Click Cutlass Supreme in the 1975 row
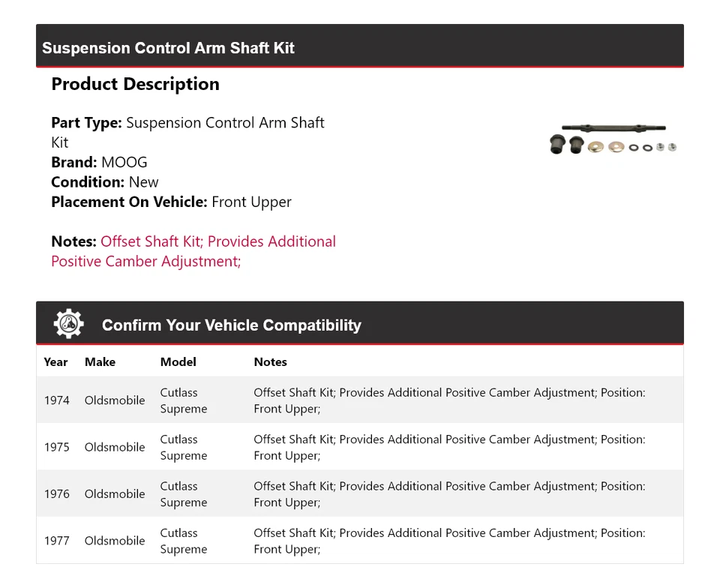 point(183,447)
